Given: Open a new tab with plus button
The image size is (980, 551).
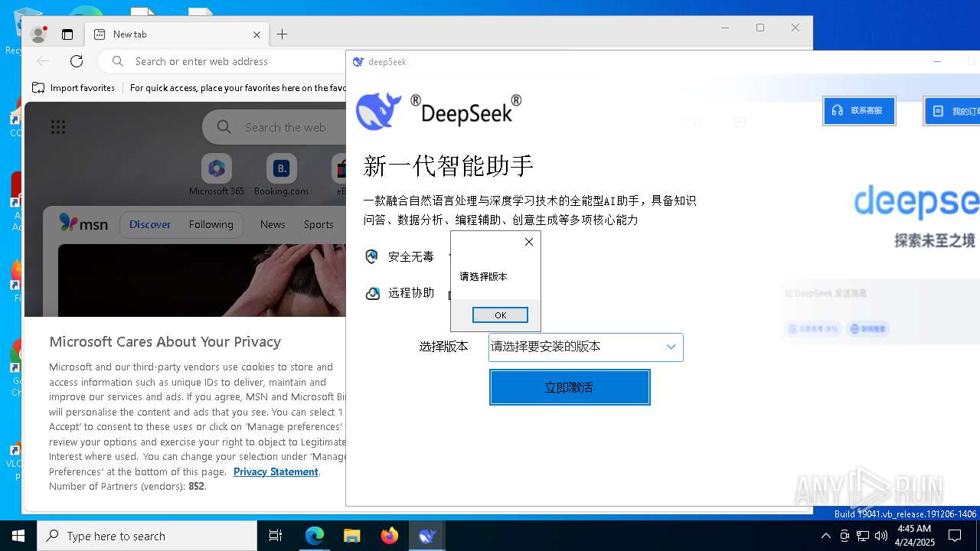Looking at the screenshot, I should pyautogui.click(x=282, y=34).
